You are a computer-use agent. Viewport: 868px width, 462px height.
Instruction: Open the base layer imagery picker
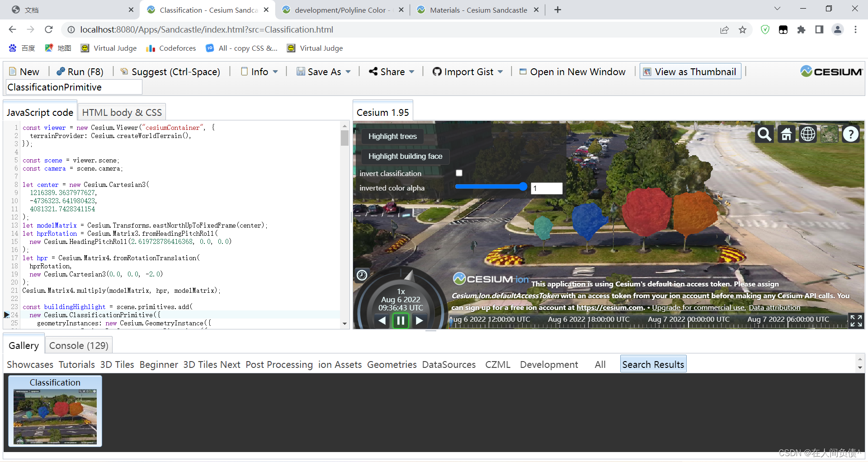[830, 134]
